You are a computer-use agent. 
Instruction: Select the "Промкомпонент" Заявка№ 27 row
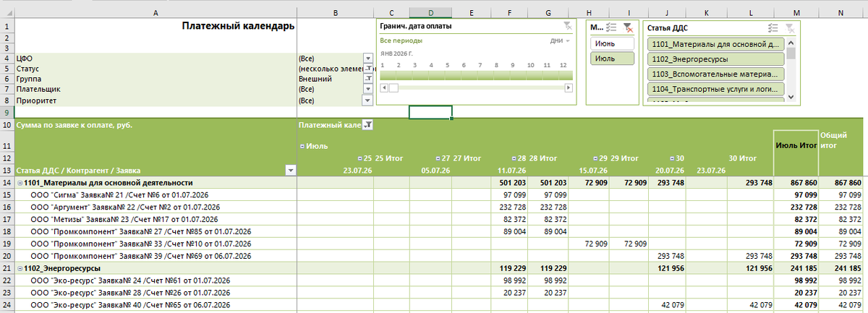[x=156, y=231]
